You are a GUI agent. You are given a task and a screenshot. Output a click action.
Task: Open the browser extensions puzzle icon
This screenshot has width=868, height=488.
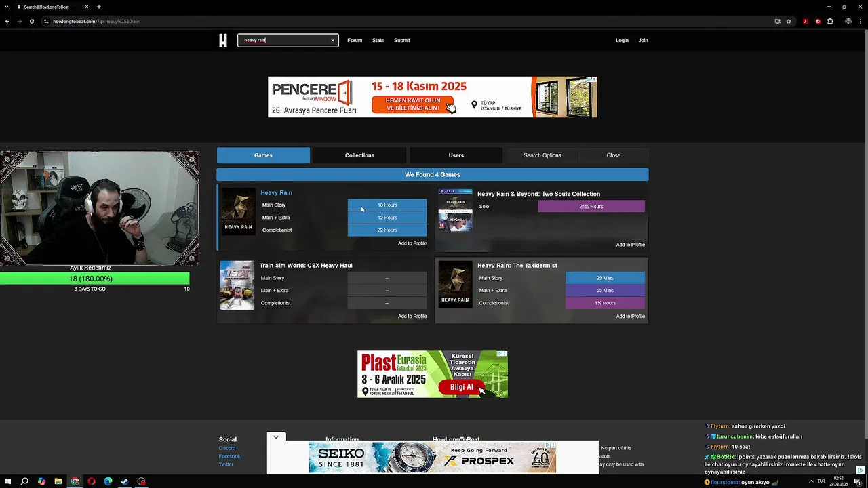click(830, 21)
